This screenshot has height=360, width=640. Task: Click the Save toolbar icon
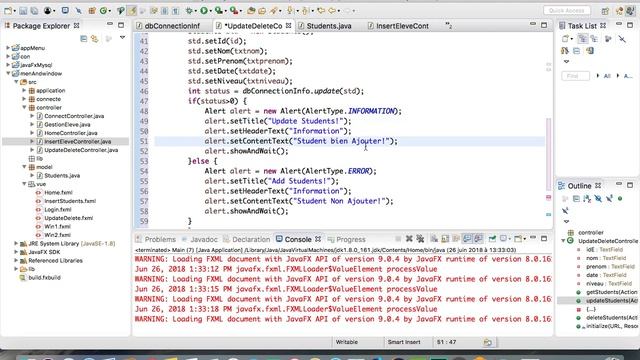pos(23,11)
